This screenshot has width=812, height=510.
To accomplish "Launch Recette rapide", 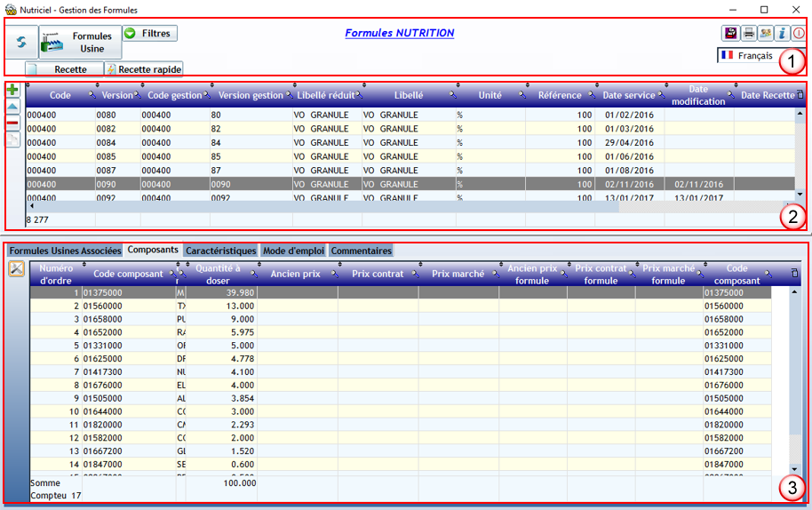I will (x=144, y=69).
